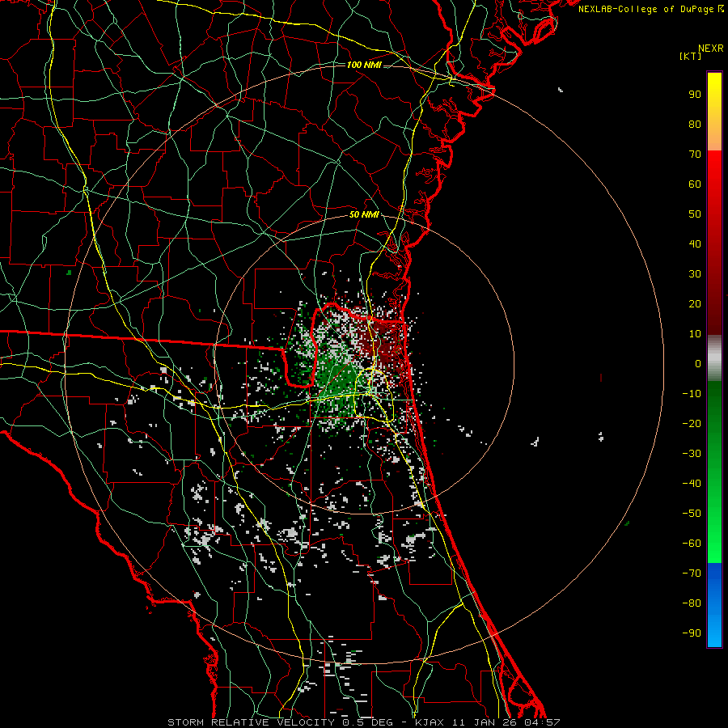Viewport: 728px width, 728px height.
Task: Click the KJAX station identifier
Action: (x=430, y=722)
